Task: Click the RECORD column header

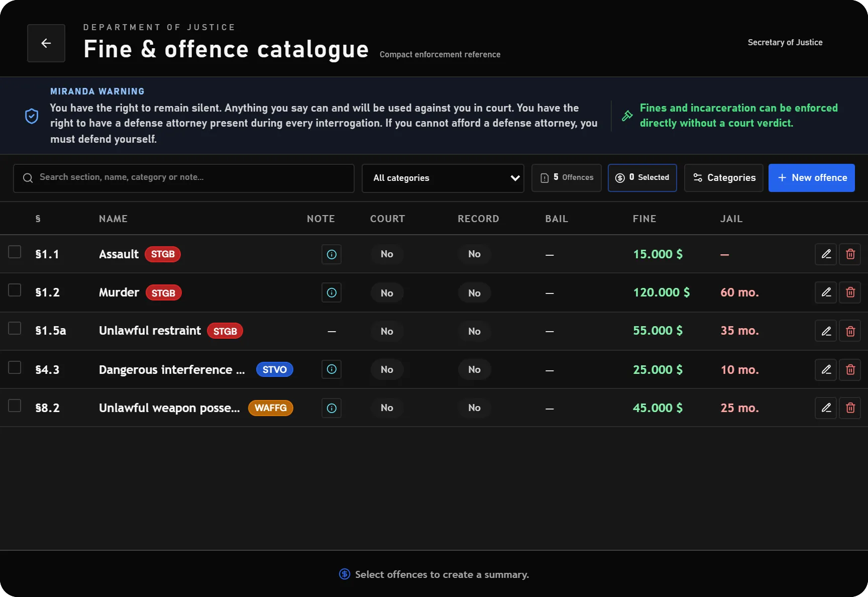Action: tap(478, 219)
